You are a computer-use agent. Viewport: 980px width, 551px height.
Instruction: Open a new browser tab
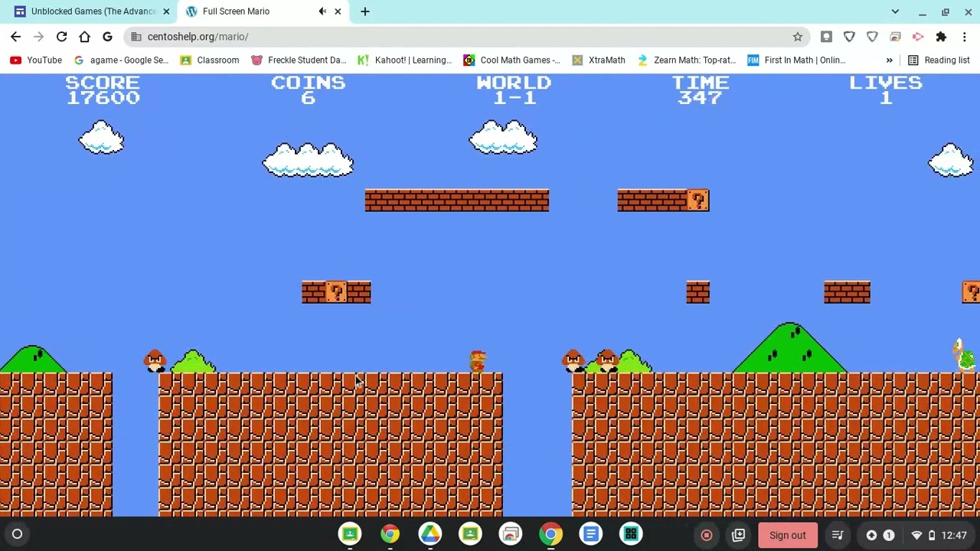(x=365, y=11)
